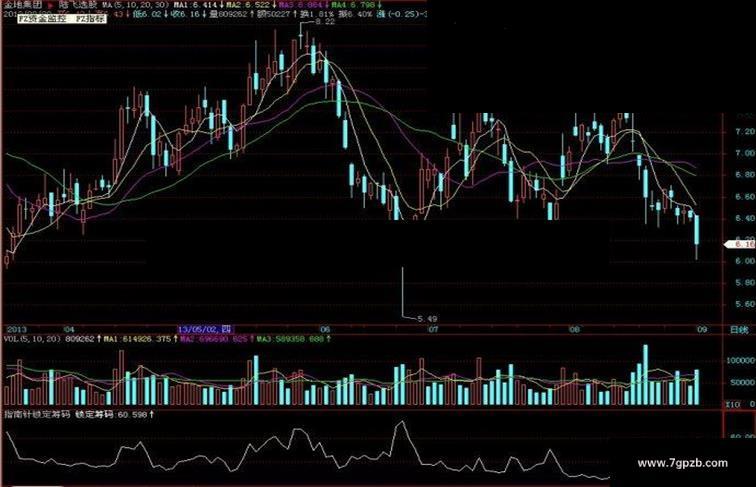Screen dimensions: 756x487
Task: Click the 6.60 price axis label
Action: tap(745, 196)
